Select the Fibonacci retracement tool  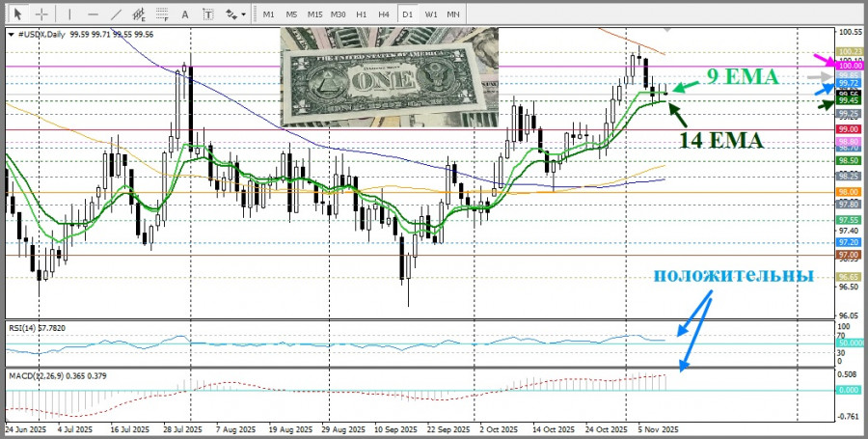point(162,14)
